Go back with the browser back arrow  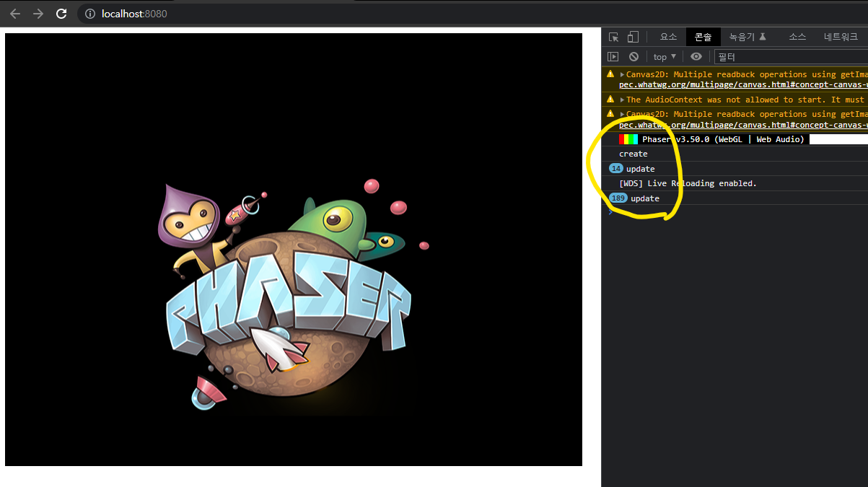click(x=15, y=14)
